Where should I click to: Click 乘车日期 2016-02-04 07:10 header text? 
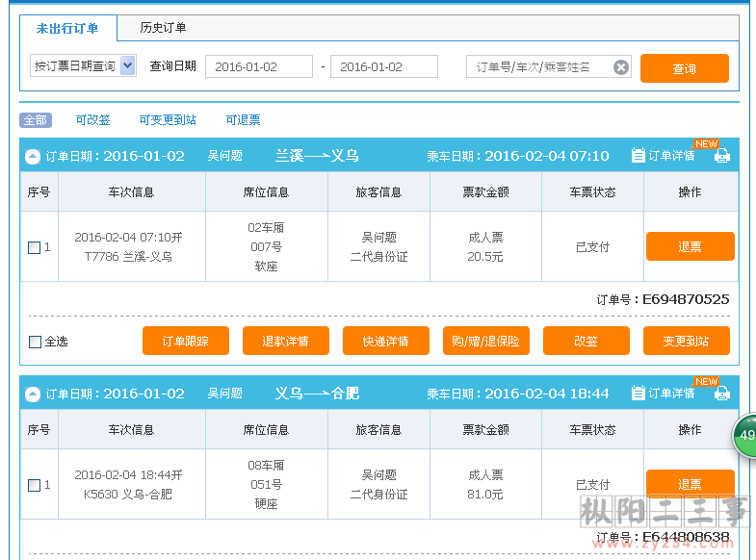pyautogui.click(x=518, y=156)
